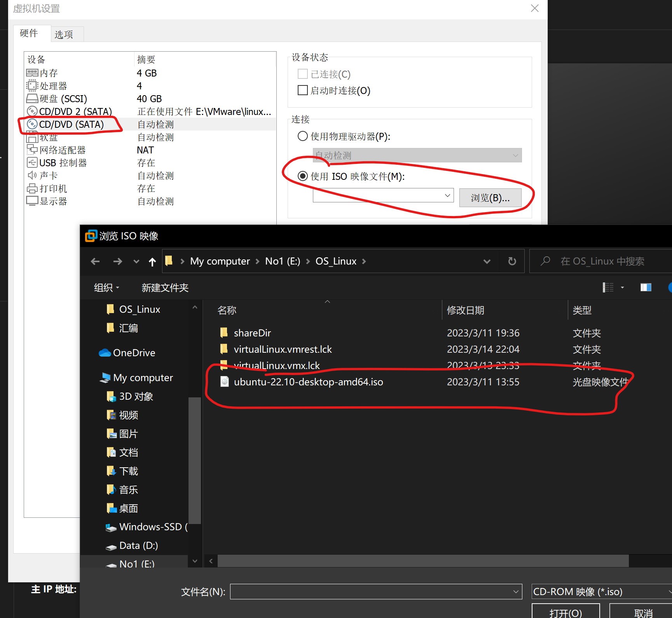Select the CD/DVD 2 (SATA) device row
The height and width of the screenshot is (618, 672).
(150, 111)
